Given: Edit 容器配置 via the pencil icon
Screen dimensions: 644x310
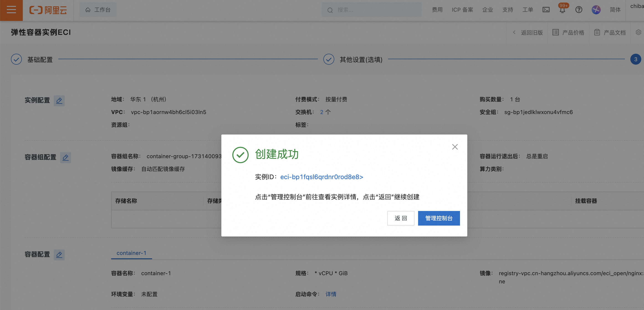Looking at the screenshot, I should click(59, 255).
